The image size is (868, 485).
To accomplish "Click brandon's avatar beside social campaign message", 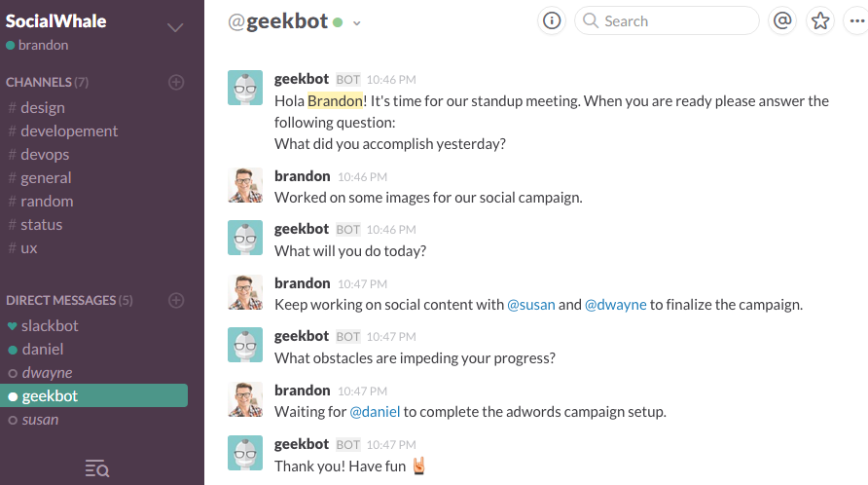I will (x=244, y=185).
